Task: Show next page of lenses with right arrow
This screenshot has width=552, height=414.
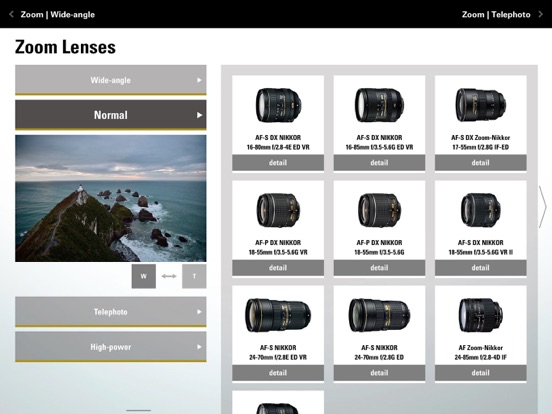Action: pos(542,207)
